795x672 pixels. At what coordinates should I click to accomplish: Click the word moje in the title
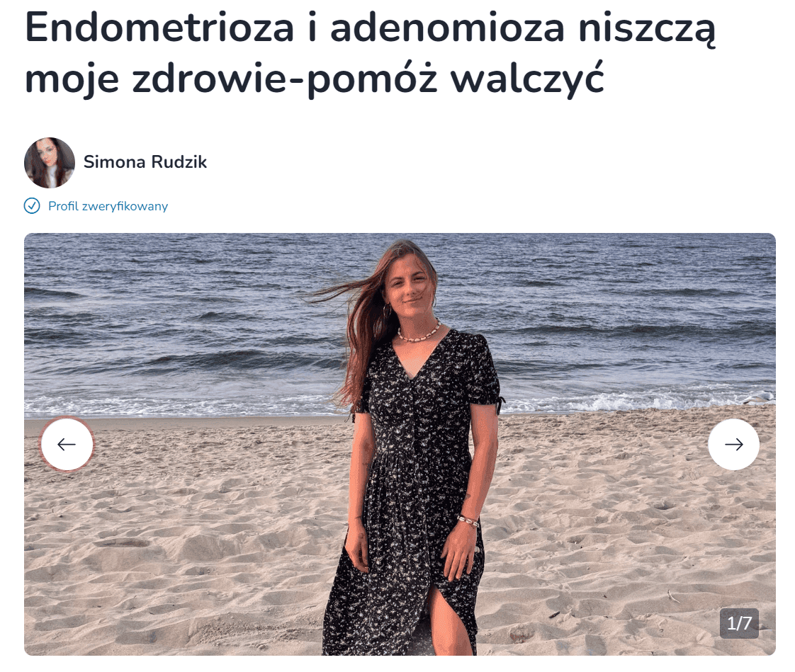[72, 80]
